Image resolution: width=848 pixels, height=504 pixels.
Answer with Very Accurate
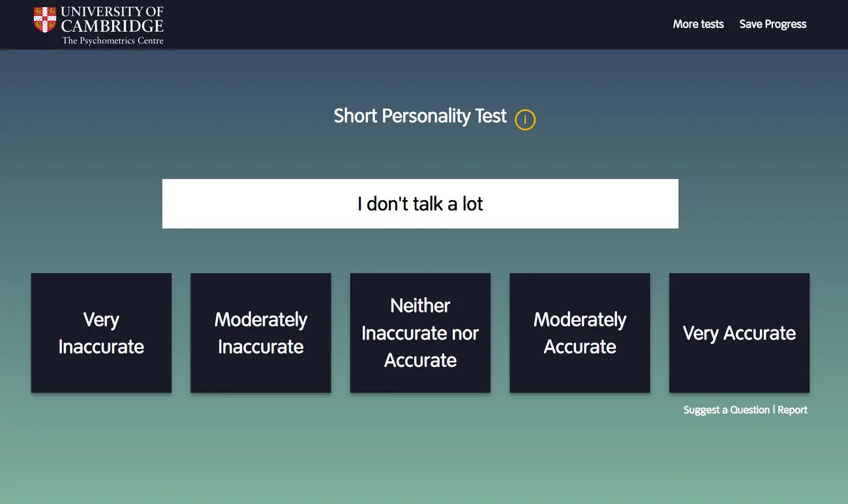point(739,333)
